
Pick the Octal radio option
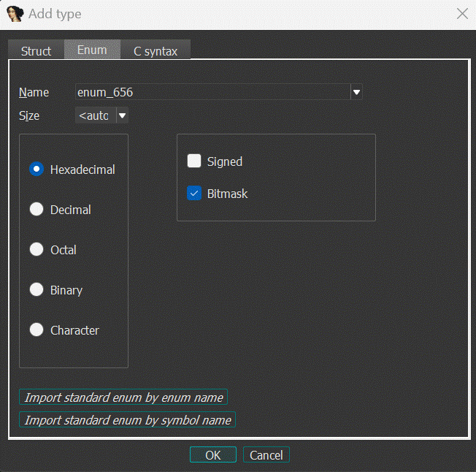tap(37, 250)
